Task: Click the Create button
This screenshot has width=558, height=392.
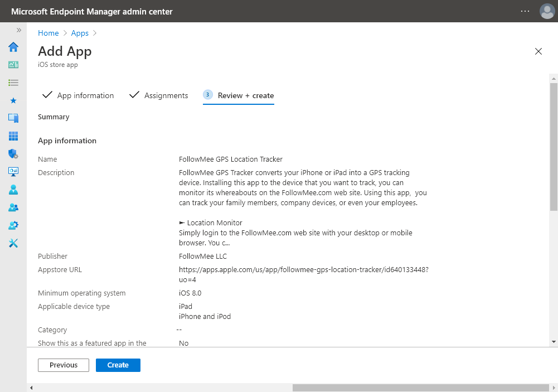Action: click(118, 365)
